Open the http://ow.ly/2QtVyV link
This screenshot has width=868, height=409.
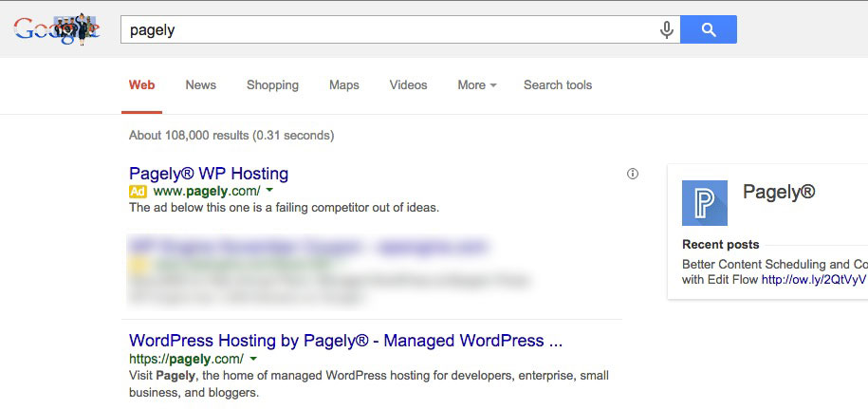(x=814, y=280)
